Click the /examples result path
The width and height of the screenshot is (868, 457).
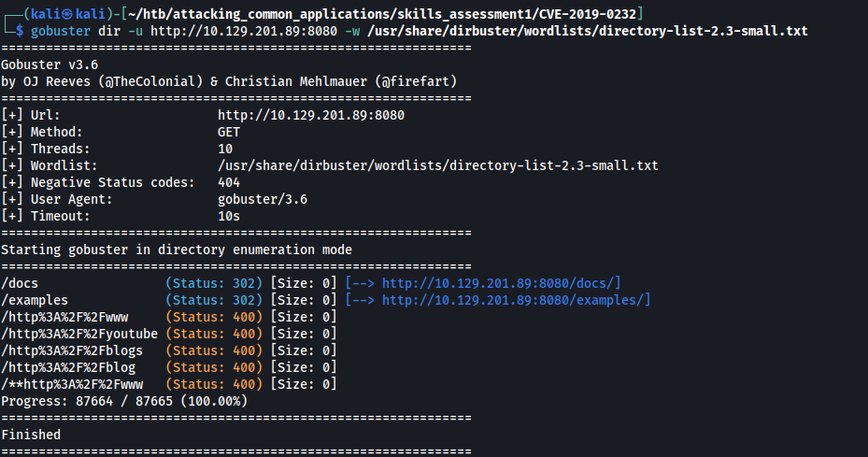pyautogui.click(x=35, y=300)
